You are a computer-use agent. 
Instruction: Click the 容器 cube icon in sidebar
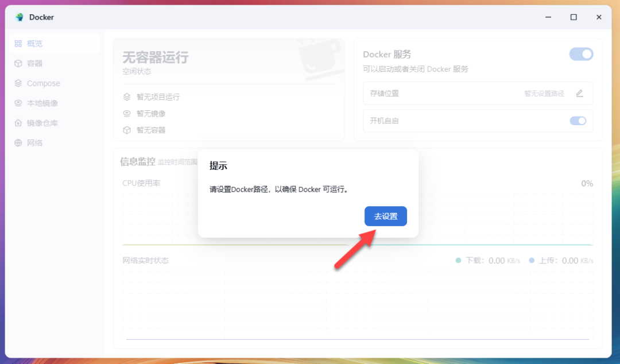18,63
